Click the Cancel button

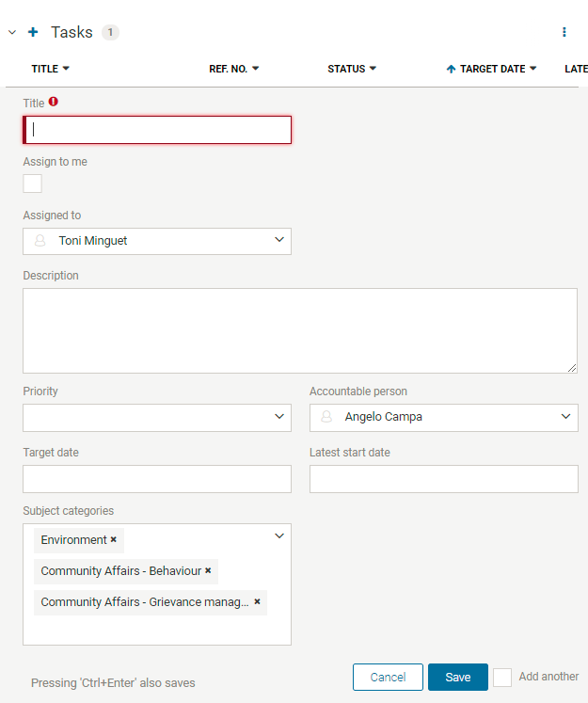(x=388, y=677)
